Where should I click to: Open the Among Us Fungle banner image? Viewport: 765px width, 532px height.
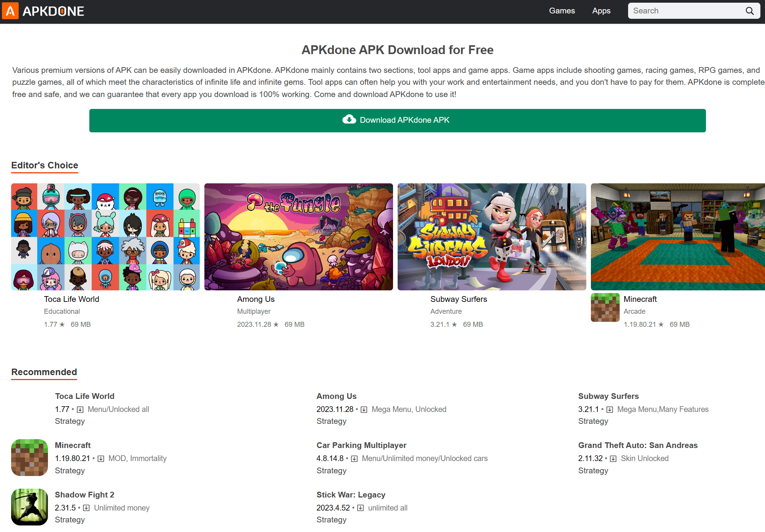298,237
